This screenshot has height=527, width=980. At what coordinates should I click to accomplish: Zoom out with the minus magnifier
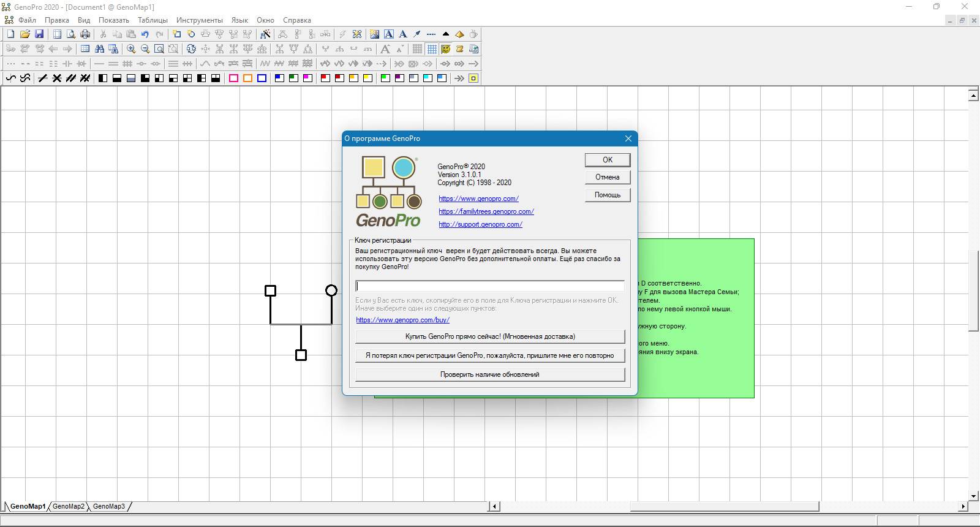tap(145, 49)
